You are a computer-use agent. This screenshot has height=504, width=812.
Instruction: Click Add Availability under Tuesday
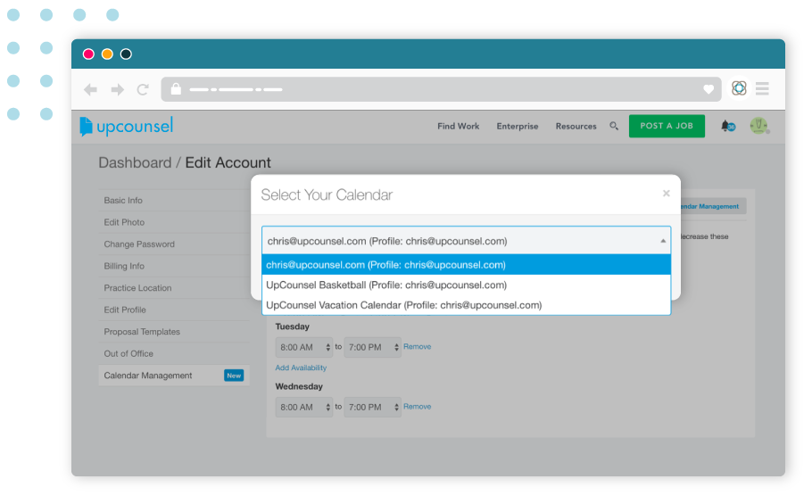pyautogui.click(x=301, y=368)
